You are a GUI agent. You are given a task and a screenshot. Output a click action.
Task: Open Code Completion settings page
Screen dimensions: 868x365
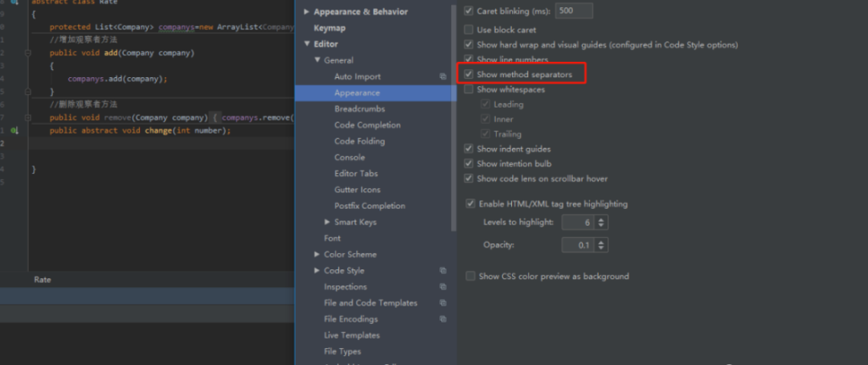point(367,125)
